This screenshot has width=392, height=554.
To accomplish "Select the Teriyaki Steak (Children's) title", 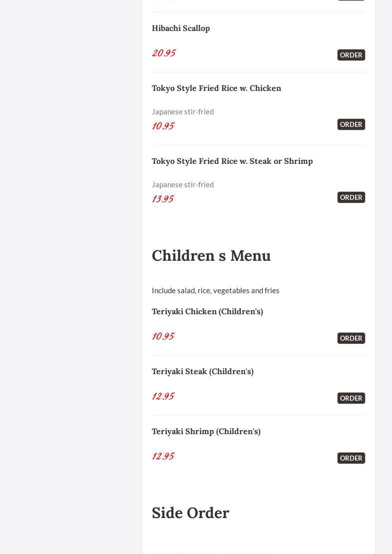I will click(x=203, y=372).
